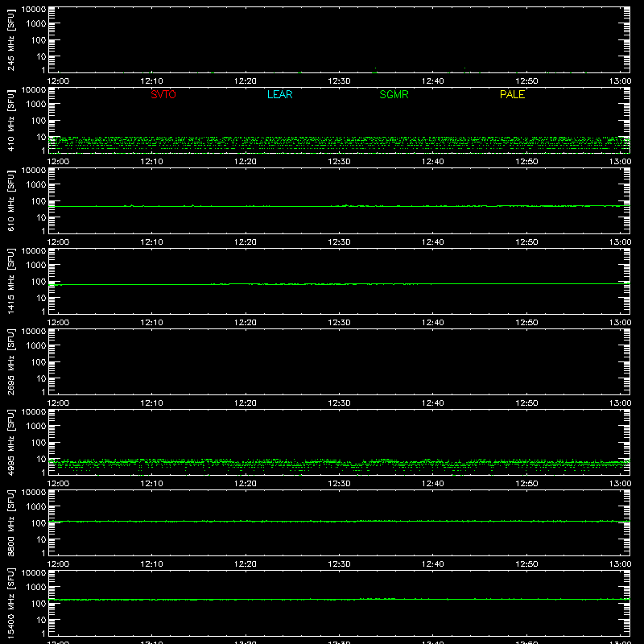Viewport: 644px width, 644px height.
Task: Click 12:10 tick under the 410 MHz panel
Action: 151,162
